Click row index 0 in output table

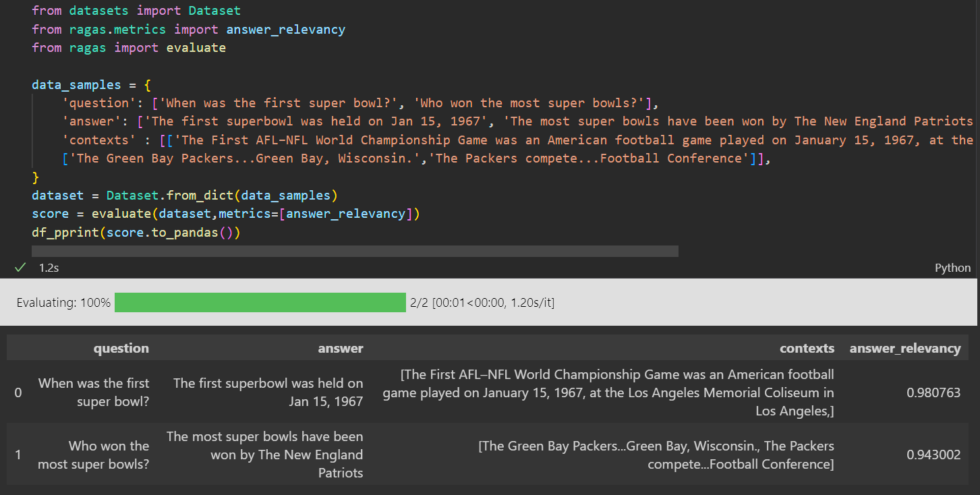tap(18, 392)
